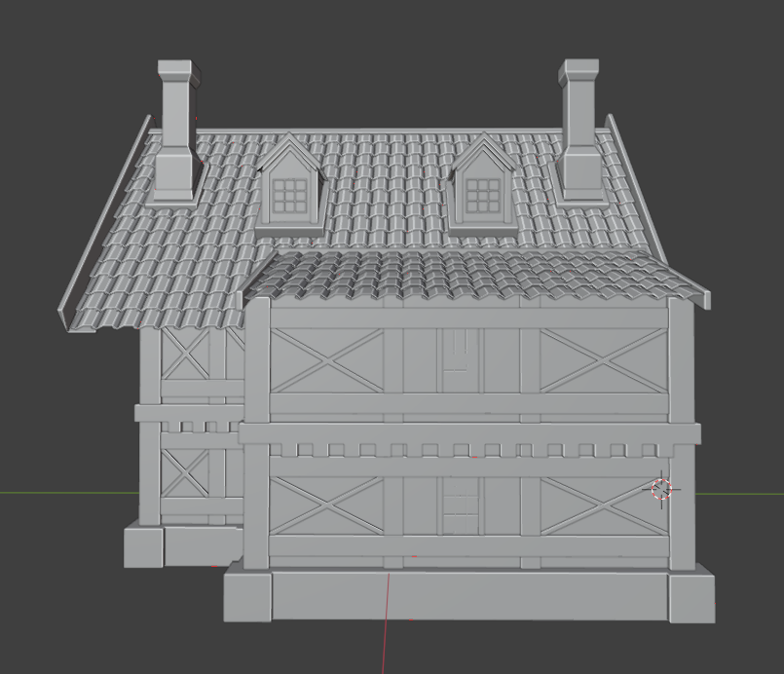Viewport: 784px width, 674px height.
Task: Select the lower porch roof tiles
Action: 438,278
